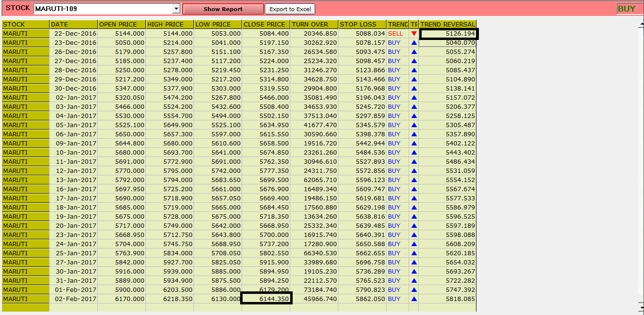
Task: Click date cell 31-Jan-2017
Action: [74, 281]
